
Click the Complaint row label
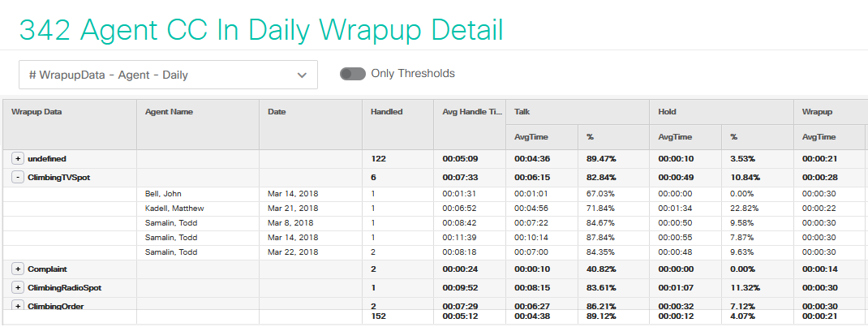click(48, 269)
